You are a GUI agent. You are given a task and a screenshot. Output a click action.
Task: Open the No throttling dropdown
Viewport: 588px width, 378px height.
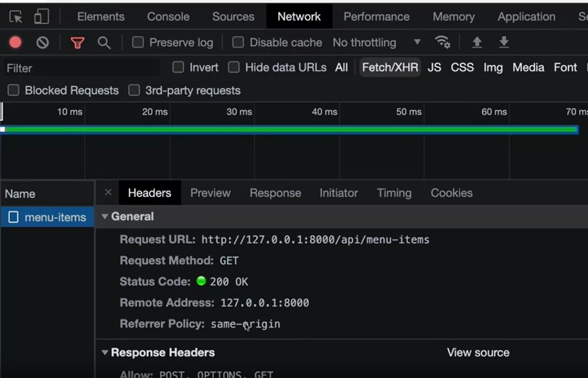(x=376, y=42)
